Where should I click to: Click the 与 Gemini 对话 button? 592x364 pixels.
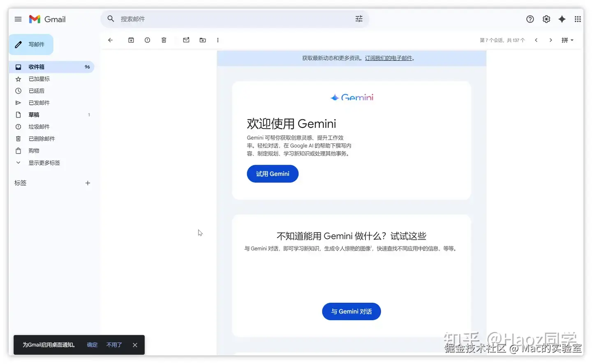[x=351, y=311]
